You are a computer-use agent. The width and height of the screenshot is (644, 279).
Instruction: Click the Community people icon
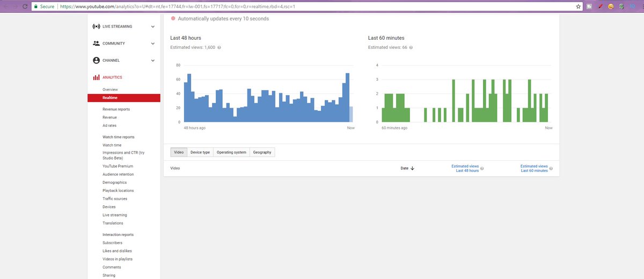[96, 44]
